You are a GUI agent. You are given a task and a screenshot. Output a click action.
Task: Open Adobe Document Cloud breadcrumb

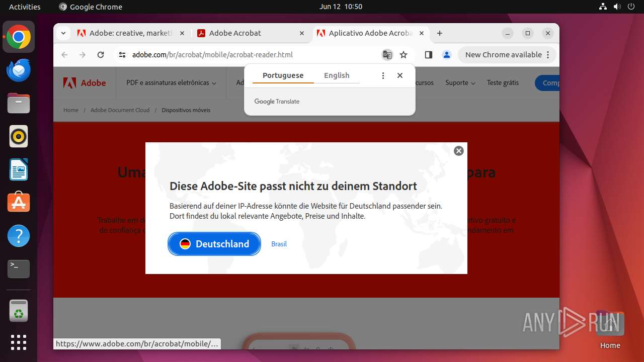tap(120, 110)
